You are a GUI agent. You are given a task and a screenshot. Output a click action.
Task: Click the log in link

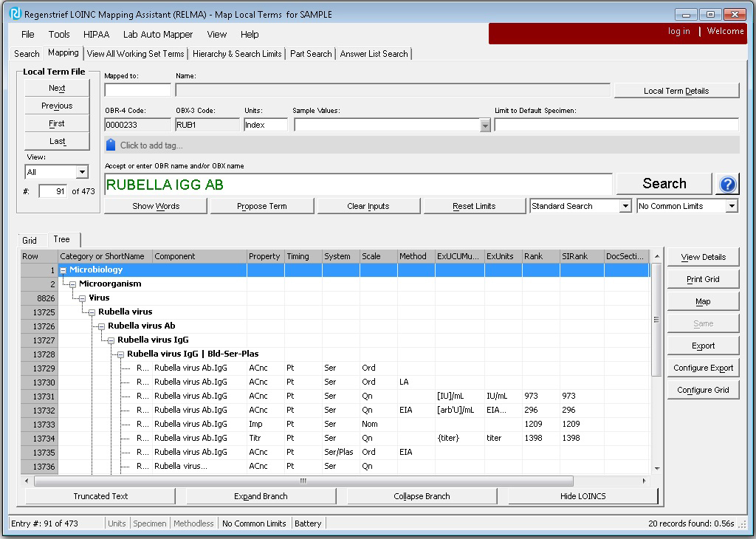[679, 31]
